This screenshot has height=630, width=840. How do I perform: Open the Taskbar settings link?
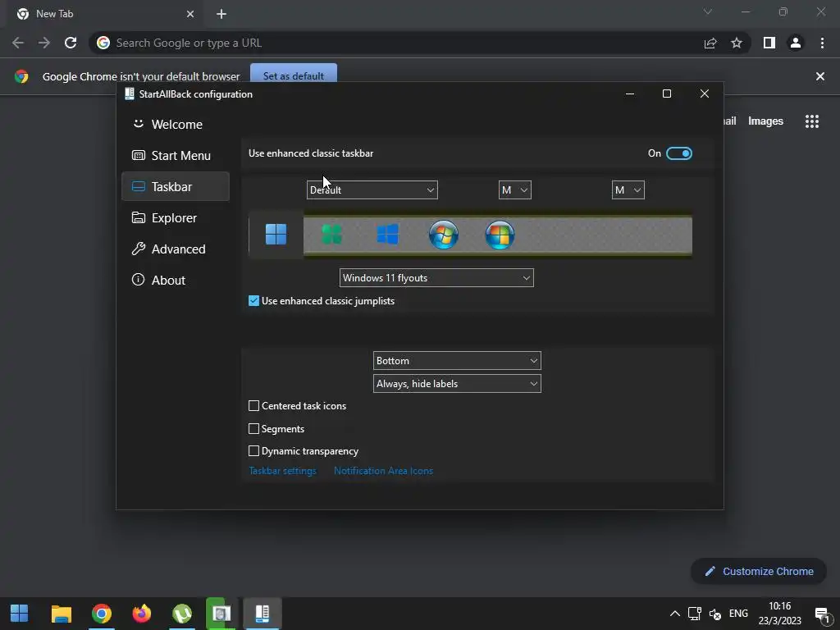pyautogui.click(x=283, y=471)
